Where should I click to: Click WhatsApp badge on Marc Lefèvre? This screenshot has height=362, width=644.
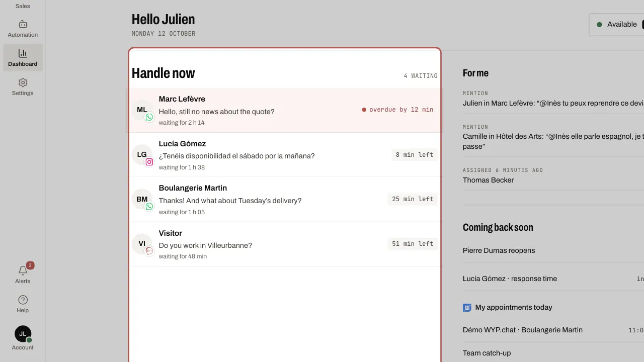point(149,117)
